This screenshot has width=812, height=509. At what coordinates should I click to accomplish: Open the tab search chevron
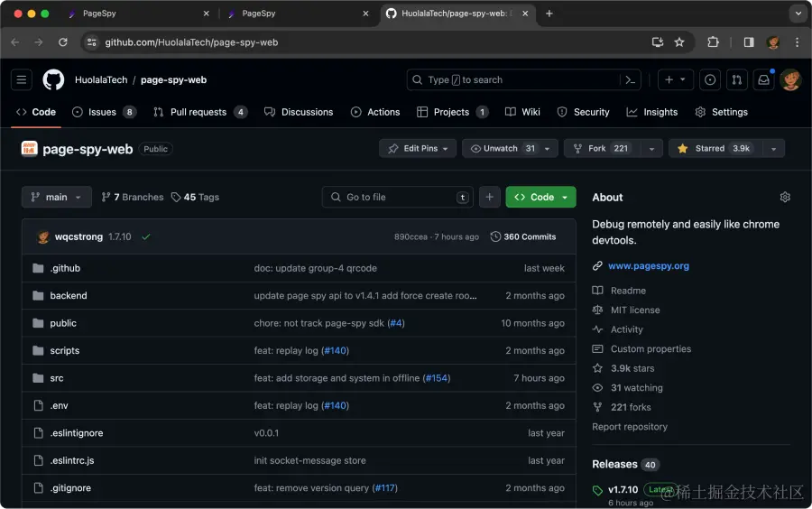click(x=798, y=14)
